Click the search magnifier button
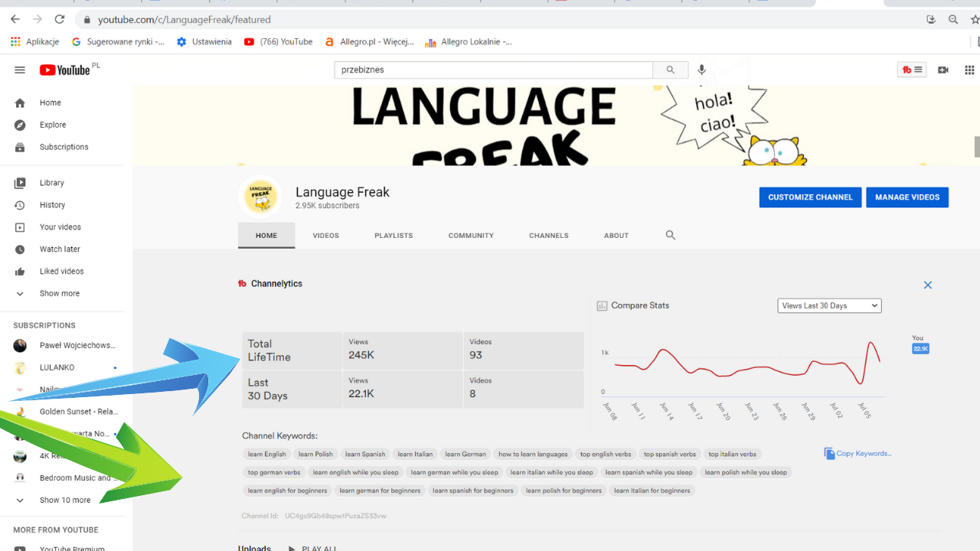The width and height of the screenshot is (980, 551). coord(671,70)
